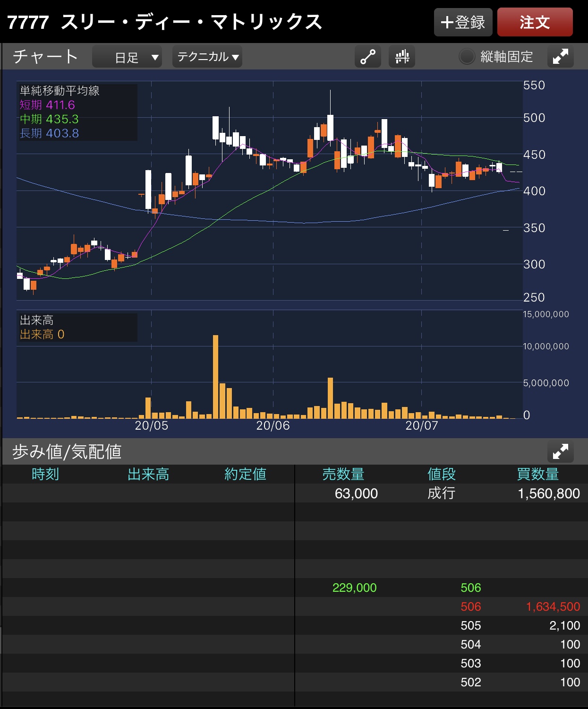This screenshot has width=588, height=709.
Task: Choose the 505 price row
Action: pyautogui.click(x=470, y=625)
